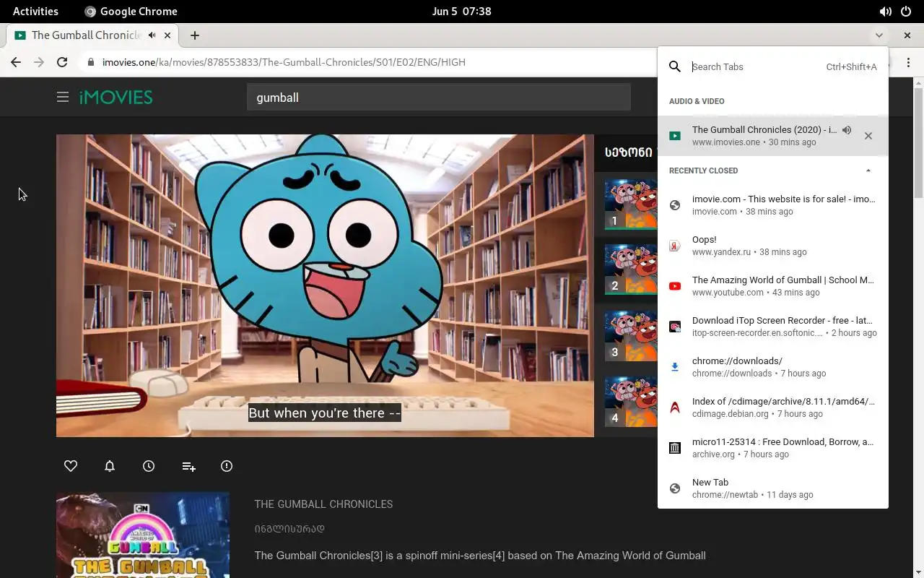
Task: Mute the Gumball Chronicles browser tab
Action: [x=152, y=35]
